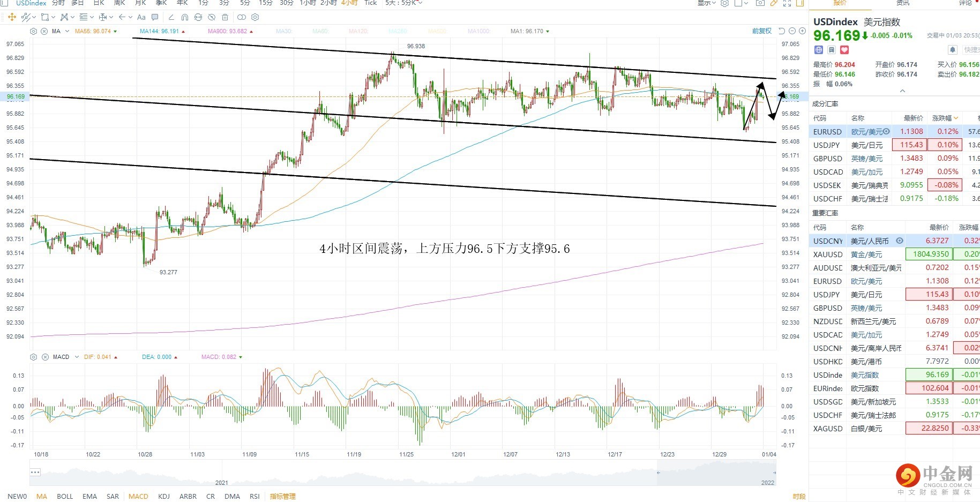Image resolution: width=980 pixels, height=502 pixels.
Task: Click the blue globe icon under price
Action: pos(819,50)
